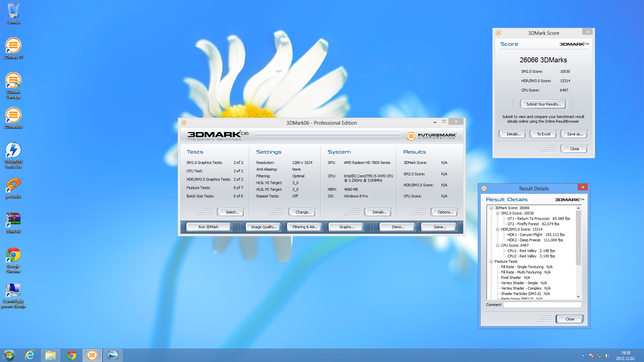Click the 3DMark06 main window title icon
Image resolution: width=644 pixels, height=362 pixels.
(x=183, y=123)
